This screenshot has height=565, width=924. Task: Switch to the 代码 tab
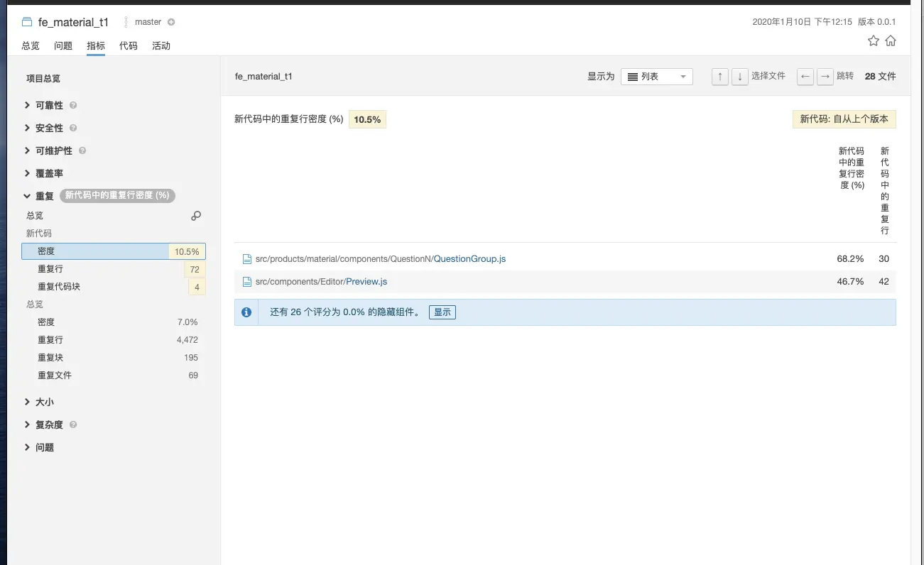(129, 45)
